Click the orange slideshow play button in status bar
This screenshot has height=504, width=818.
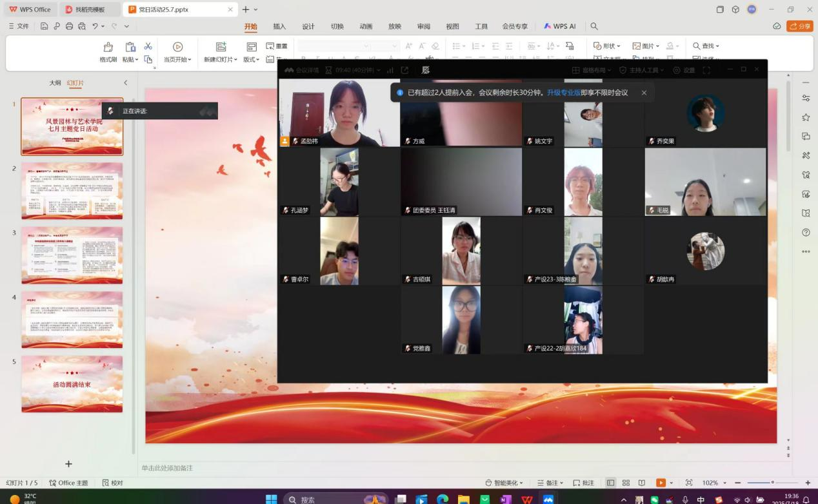(661, 483)
